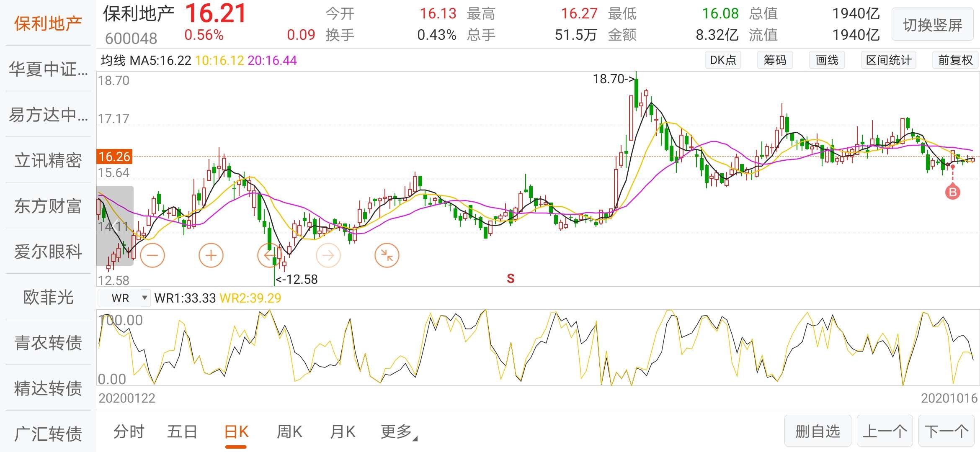Click the WR2:39.29 indicator value
Screen dimensions: 980x452
pos(250,298)
